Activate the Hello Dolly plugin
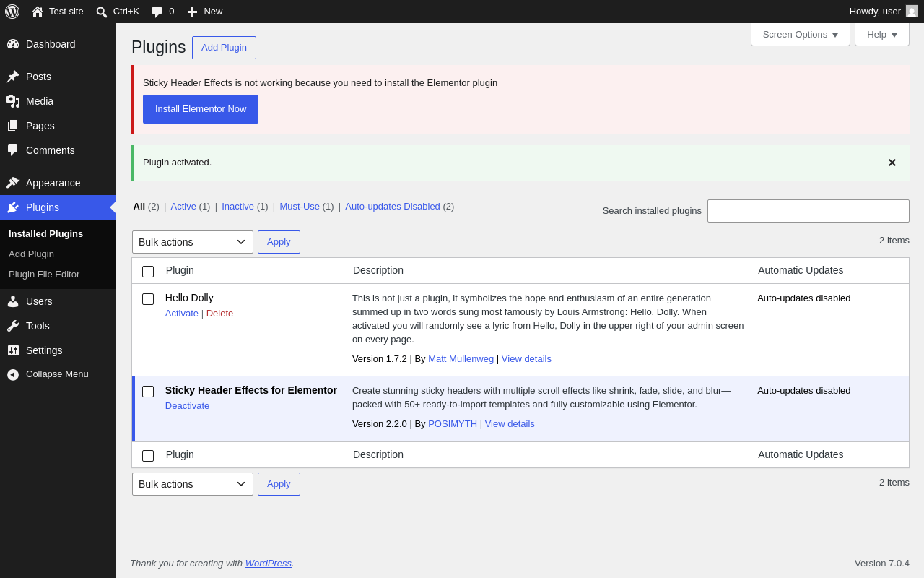The width and height of the screenshot is (924, 578). [182, 314]
